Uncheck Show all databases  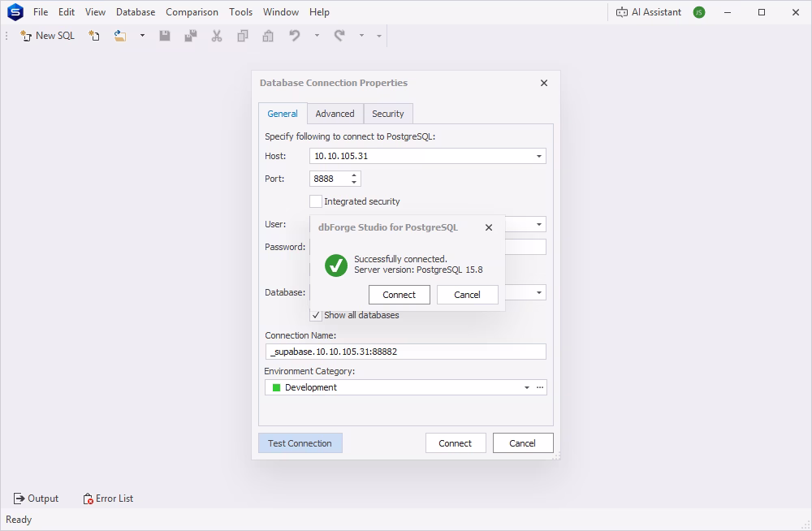point(316,315)
